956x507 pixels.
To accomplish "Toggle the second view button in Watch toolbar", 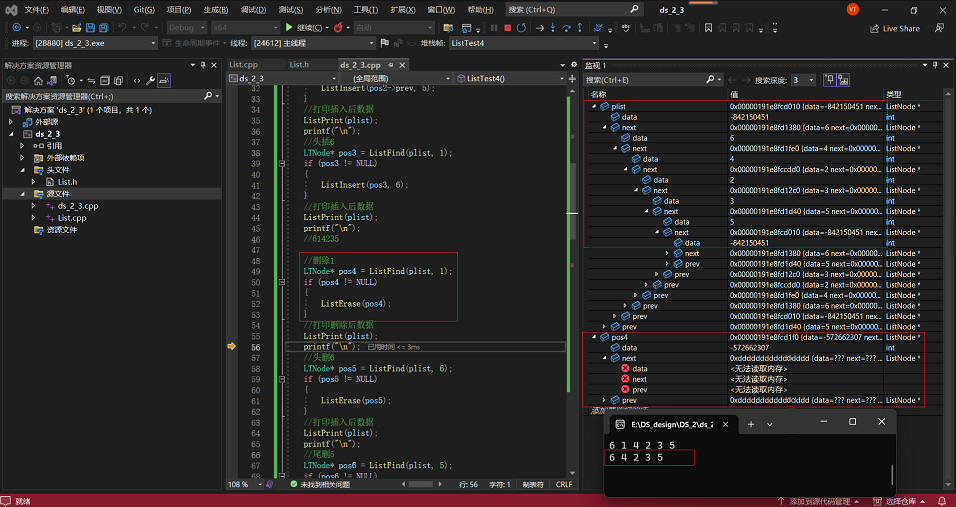I will [843, 80].
